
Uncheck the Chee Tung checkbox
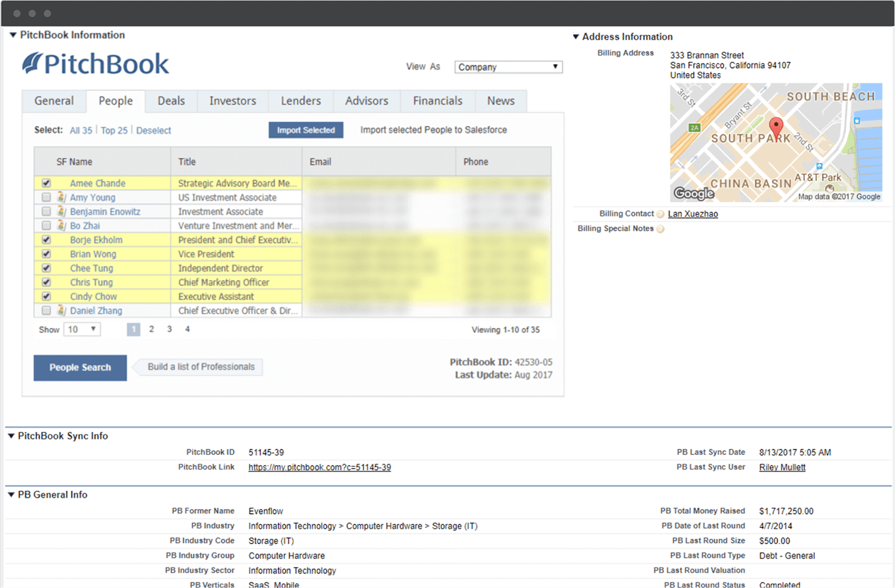46,268
